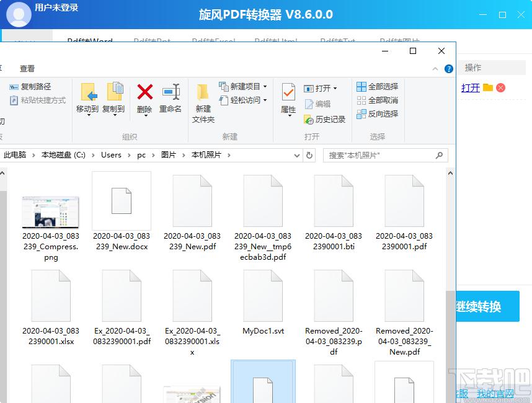This screenshot has width=532, height=403.
Task: Go to 此电脑 in address path
Action: 15,155
